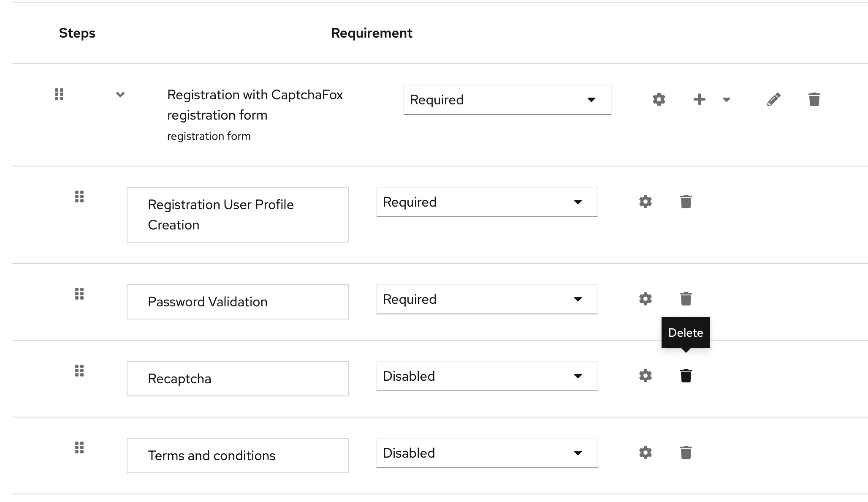Open settings gear for Recaptcha

645,376
